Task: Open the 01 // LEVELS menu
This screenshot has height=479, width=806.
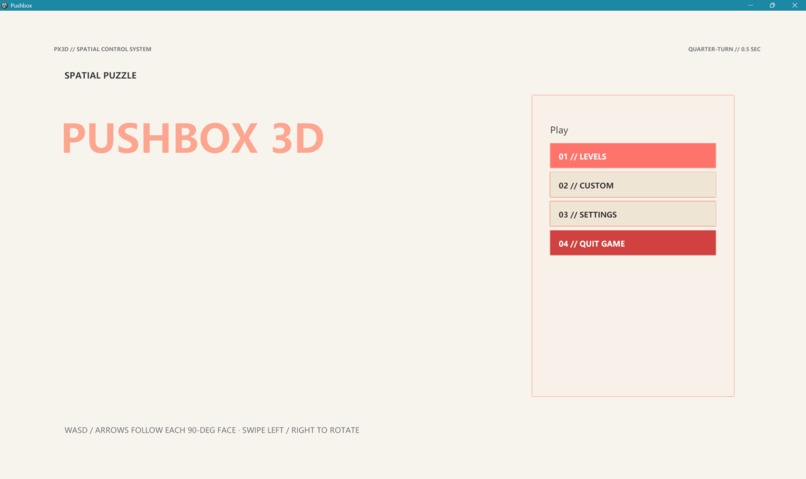Action: pos(632,156)
